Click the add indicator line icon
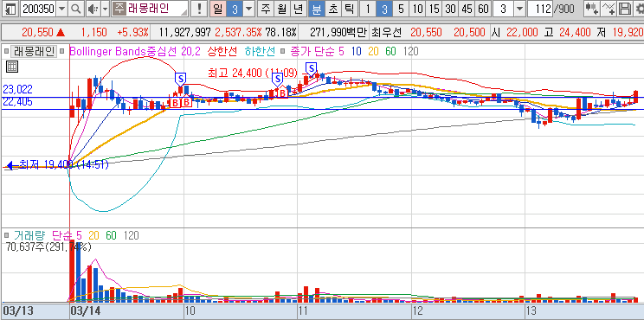Image resolution: width=644 pixels, height=320 pixels. (x=609, y=9)
